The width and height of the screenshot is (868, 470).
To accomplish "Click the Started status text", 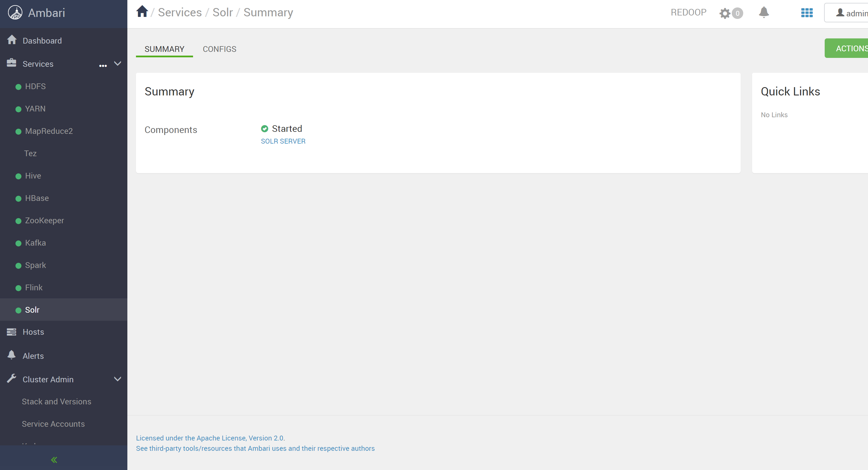I will click(x=287, y=129).
